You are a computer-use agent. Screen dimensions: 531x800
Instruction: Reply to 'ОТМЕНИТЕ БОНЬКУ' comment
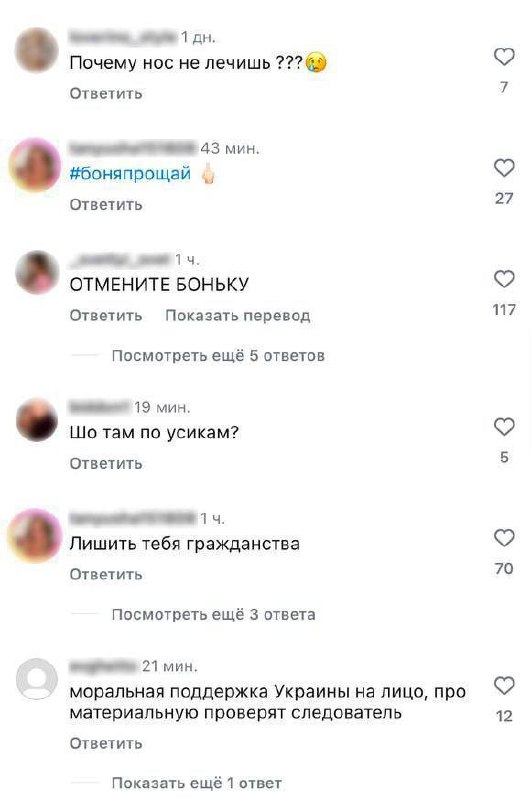tap(106, 315)
